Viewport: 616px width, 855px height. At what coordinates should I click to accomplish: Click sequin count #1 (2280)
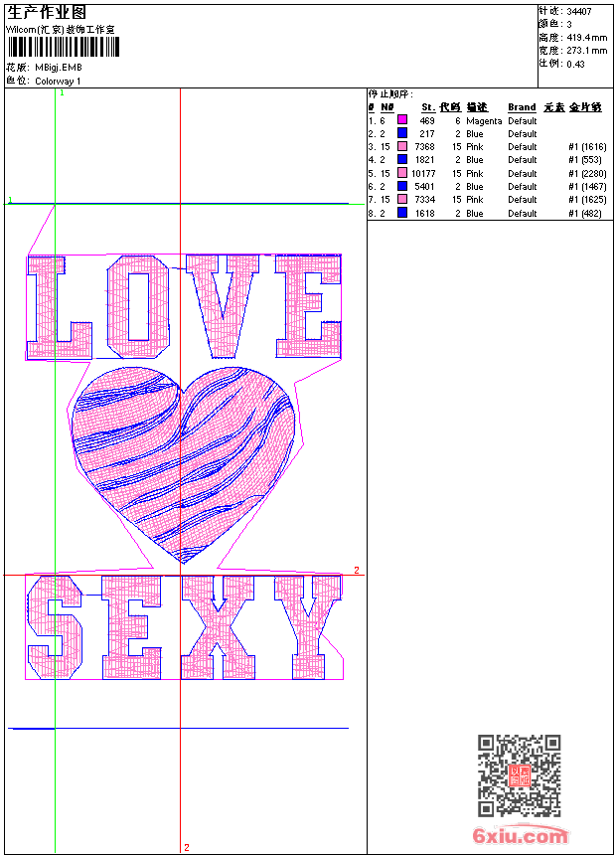(587, 174)
